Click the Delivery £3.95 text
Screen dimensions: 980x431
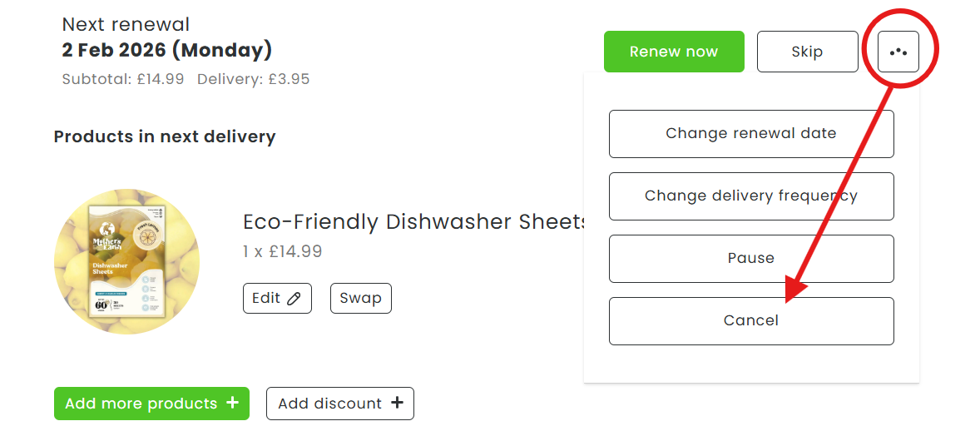(253, 80)
